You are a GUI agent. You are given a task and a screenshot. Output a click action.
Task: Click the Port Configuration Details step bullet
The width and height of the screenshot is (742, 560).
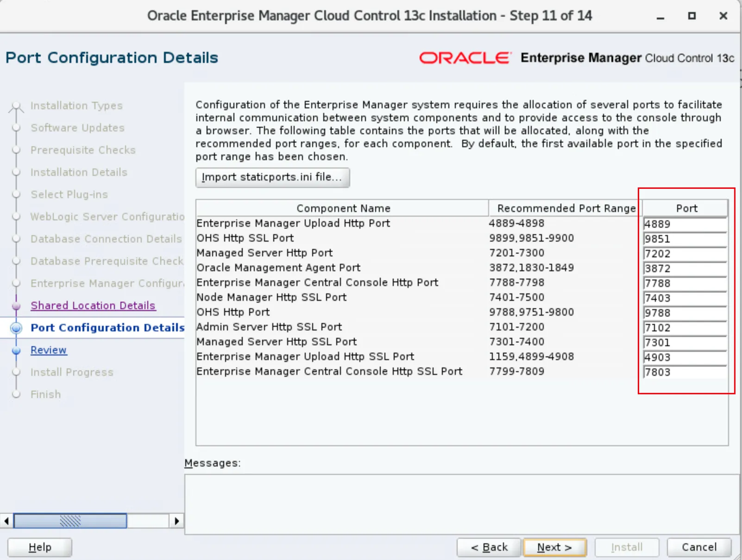(16, 328)
